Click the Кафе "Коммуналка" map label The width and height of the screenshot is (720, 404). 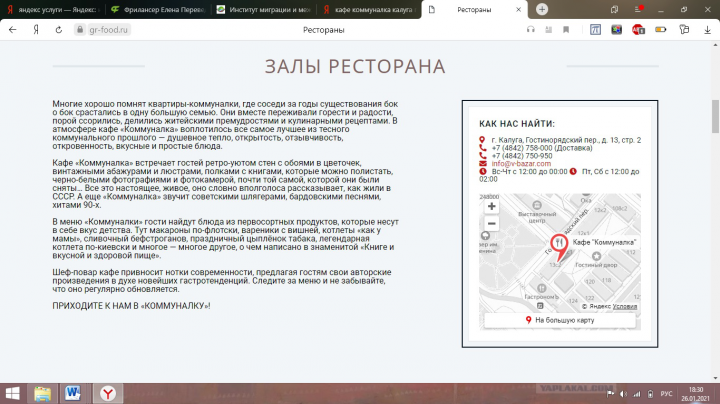click(604, 242)
